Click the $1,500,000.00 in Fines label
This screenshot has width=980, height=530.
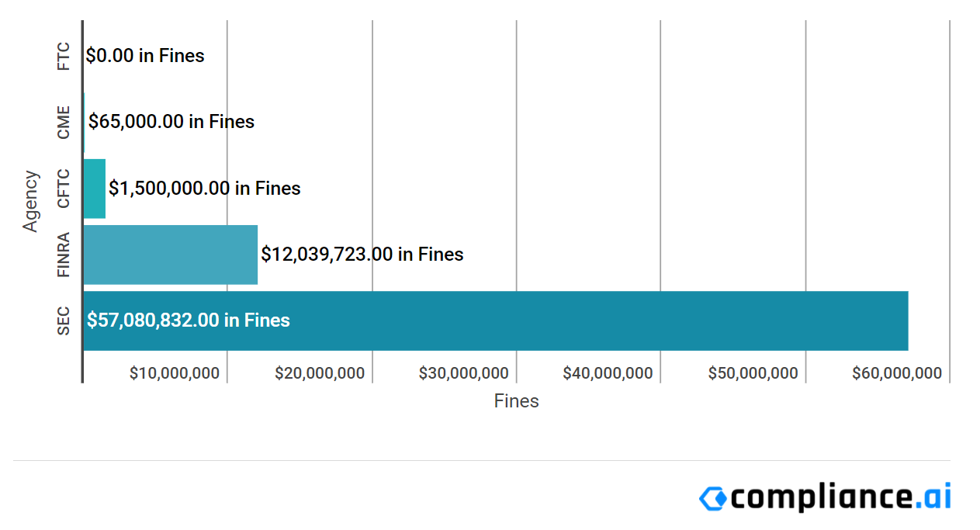(x=205, y=189)
